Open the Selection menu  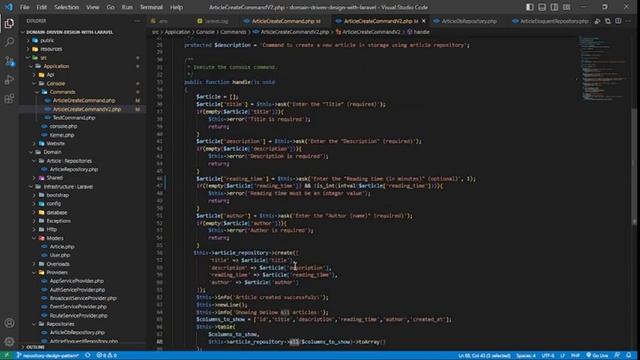pos(67,7)
